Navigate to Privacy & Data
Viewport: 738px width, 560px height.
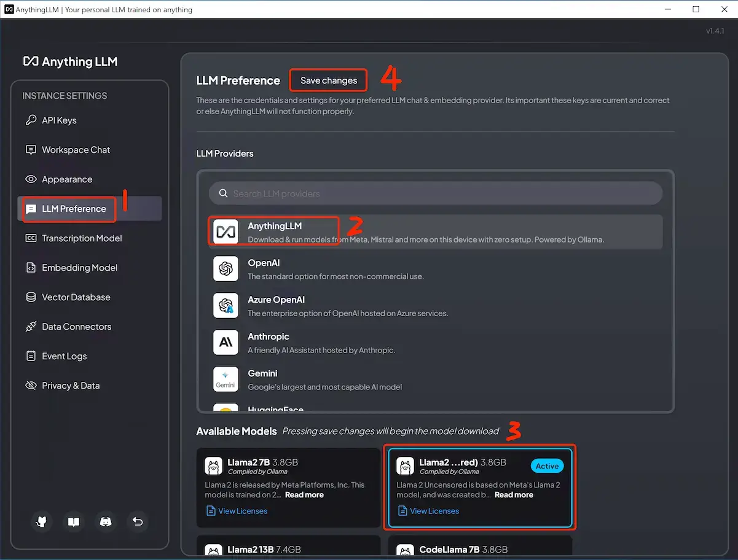point(70,386)
